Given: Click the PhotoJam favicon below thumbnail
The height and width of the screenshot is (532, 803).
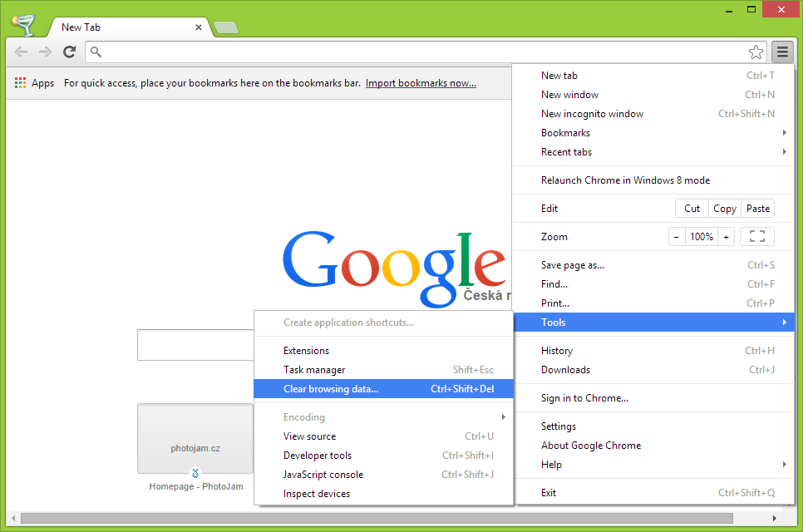Looking at the screenshot, I should [195, 473].
